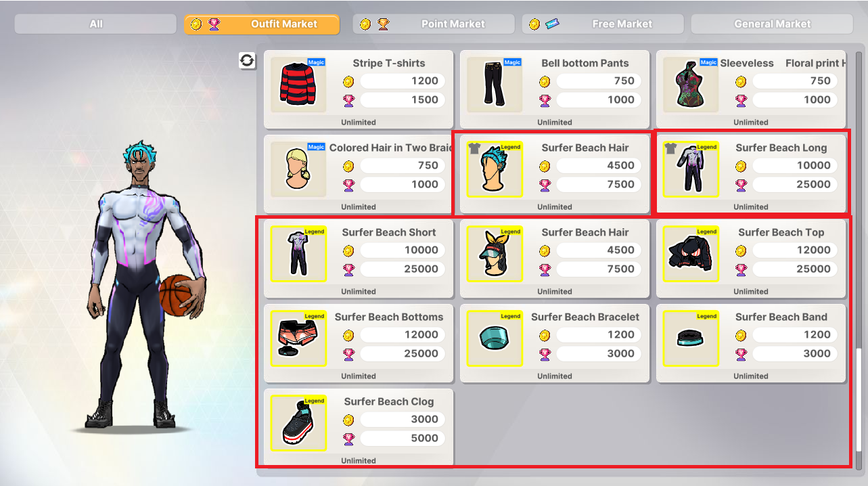Select the Surfer Beach Short wetsuit icon
Image resolution: width=868 pixels, height=486 pixels.
[298, 254]
